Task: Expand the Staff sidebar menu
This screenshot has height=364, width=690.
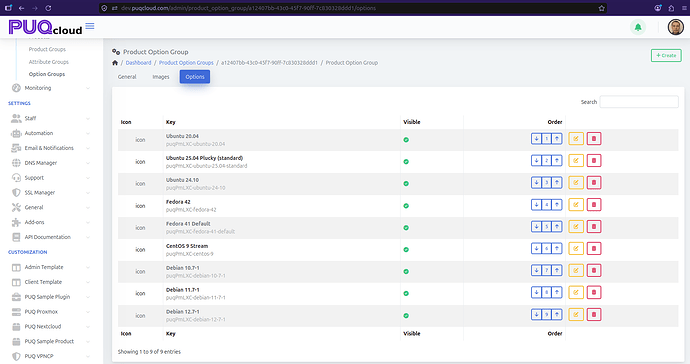Action: coord(51,118)
